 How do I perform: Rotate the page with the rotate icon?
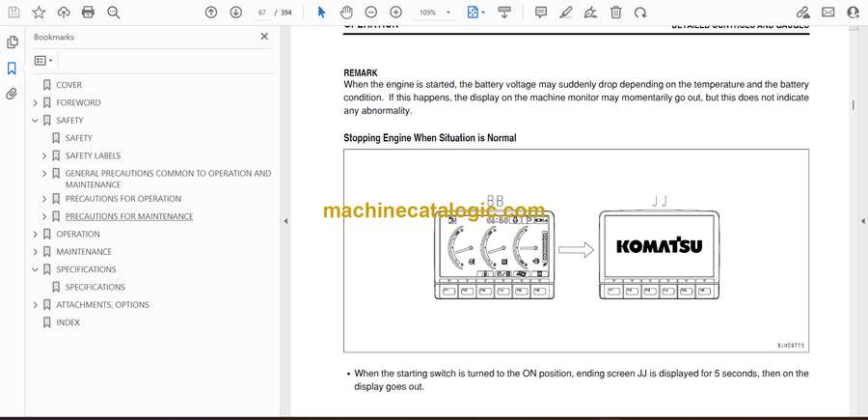click(640, 13)
